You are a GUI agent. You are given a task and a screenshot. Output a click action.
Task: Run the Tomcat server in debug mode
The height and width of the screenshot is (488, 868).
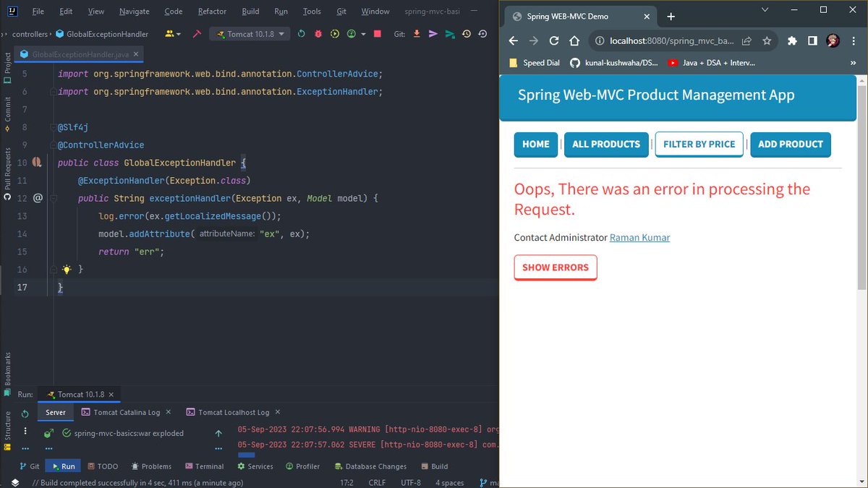[318, 33]
